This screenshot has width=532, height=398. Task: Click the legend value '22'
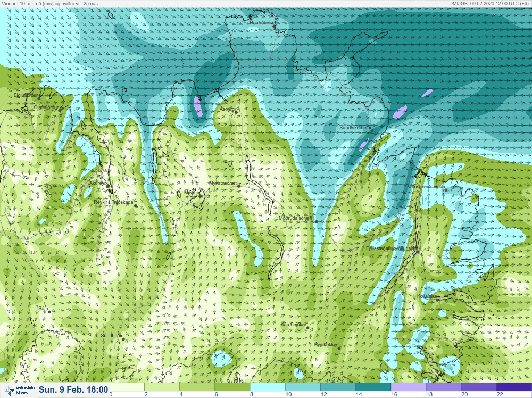click(500, 394)
